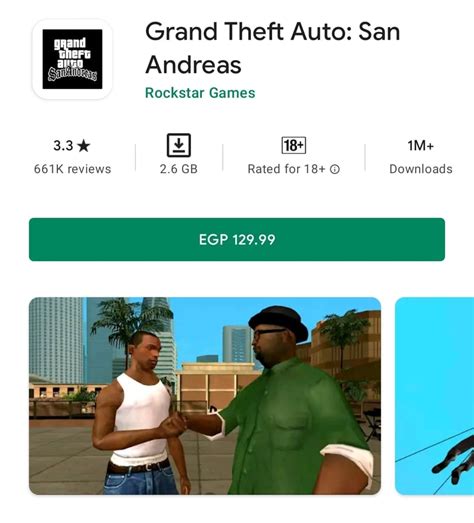Open the first gameplay screenshot
This screenshot has height=523, width=474.
tap(205, 396)
